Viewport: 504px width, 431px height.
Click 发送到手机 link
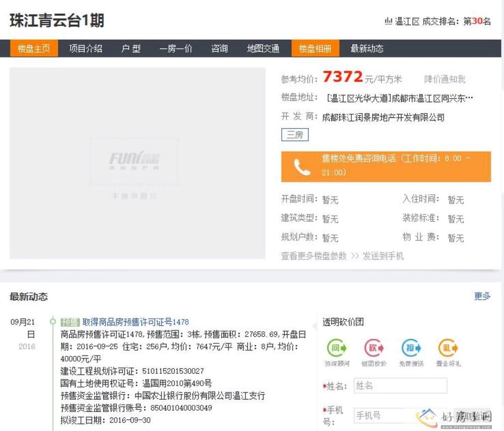click(x=383, y=256)
